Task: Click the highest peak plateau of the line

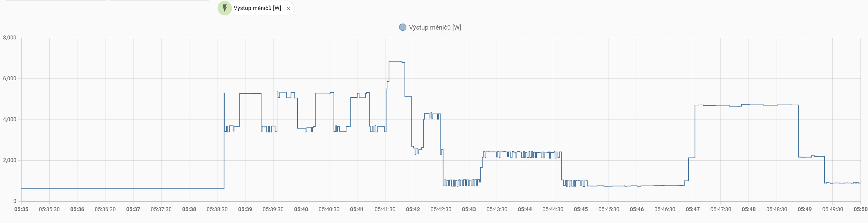Action: [395, 61]
